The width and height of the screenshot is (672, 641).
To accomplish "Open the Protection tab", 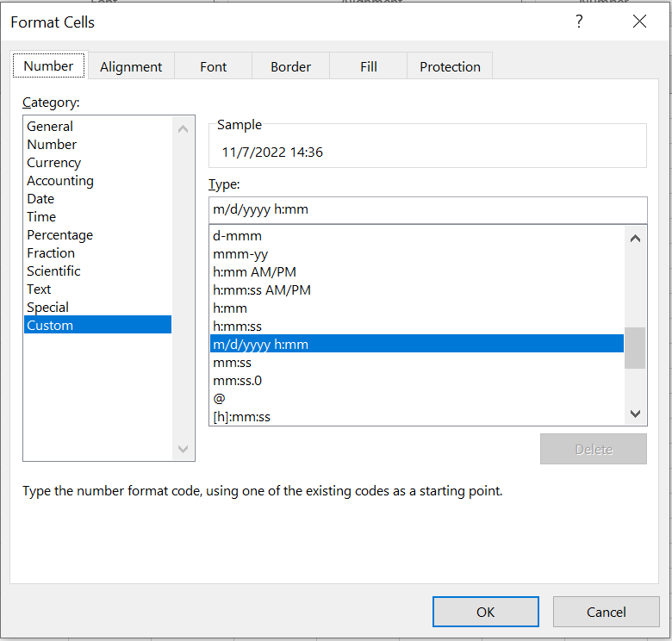I will pyautogui.click(x=450, y=66).
